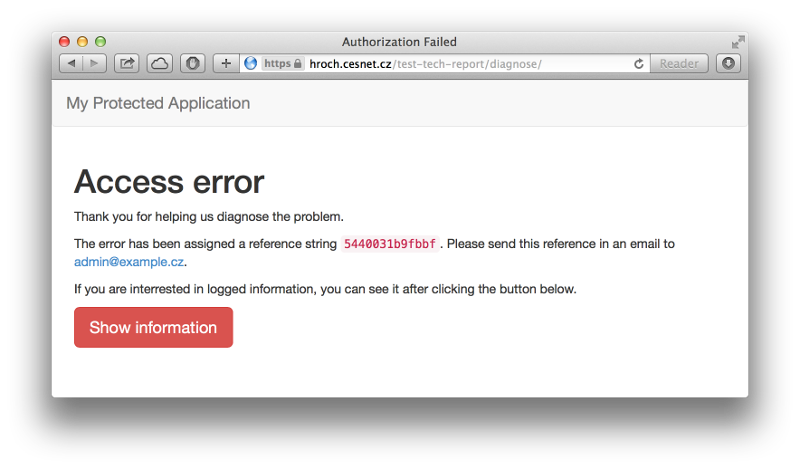
Task: Go forward using the Forward arrow button
Action: (x=95, y=64)
